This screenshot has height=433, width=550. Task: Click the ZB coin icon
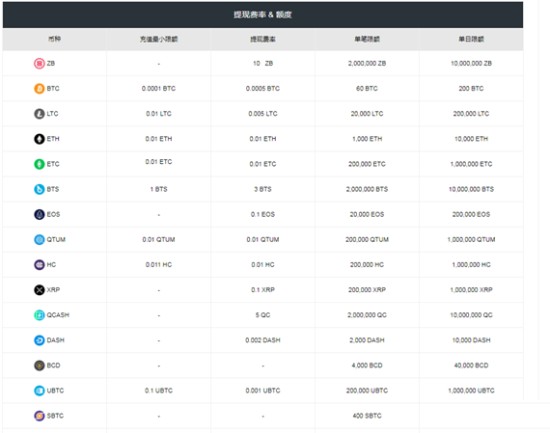tap(39, 64)
